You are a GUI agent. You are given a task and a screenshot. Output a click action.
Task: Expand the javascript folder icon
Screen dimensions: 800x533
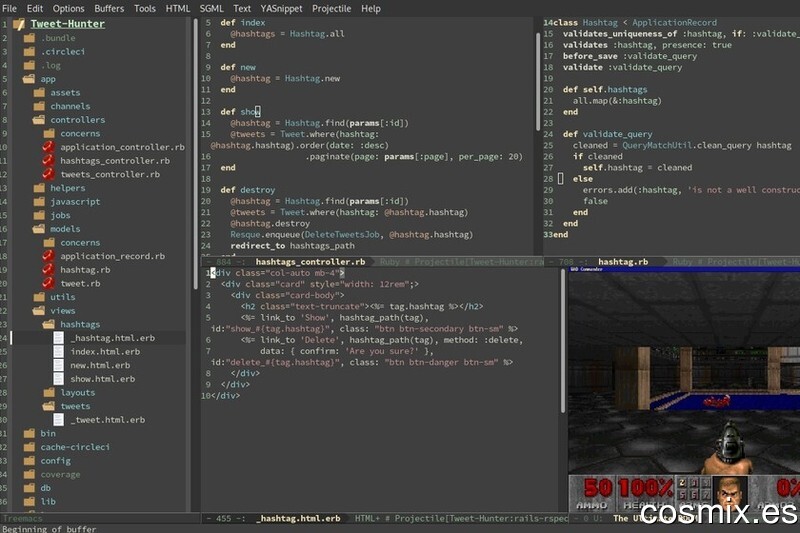pos(39,201)
